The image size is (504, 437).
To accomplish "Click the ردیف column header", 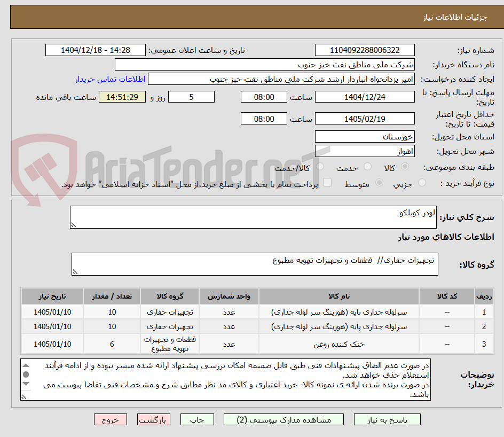I will [484, 296].
